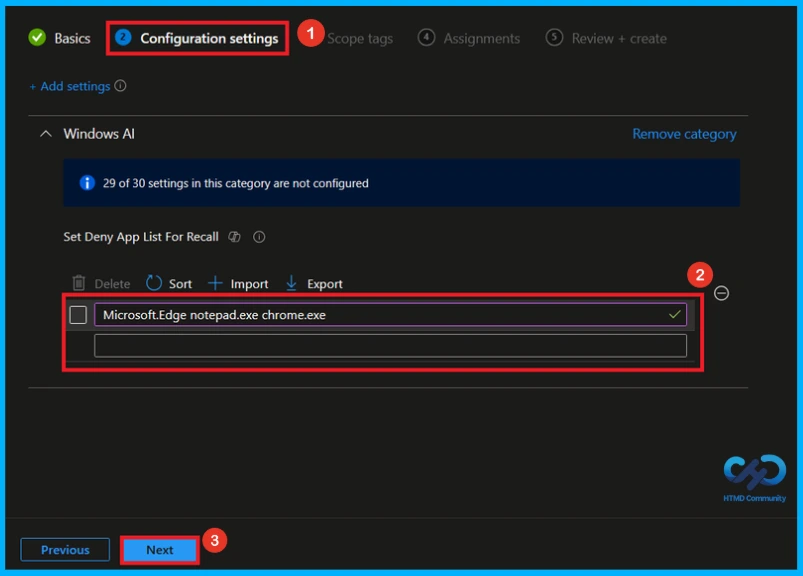Show info for Set Deny App List For Recall
Image resolution: width=803 pixels, height=576 pixels.
pyautogui.click(x=259, y=237)
